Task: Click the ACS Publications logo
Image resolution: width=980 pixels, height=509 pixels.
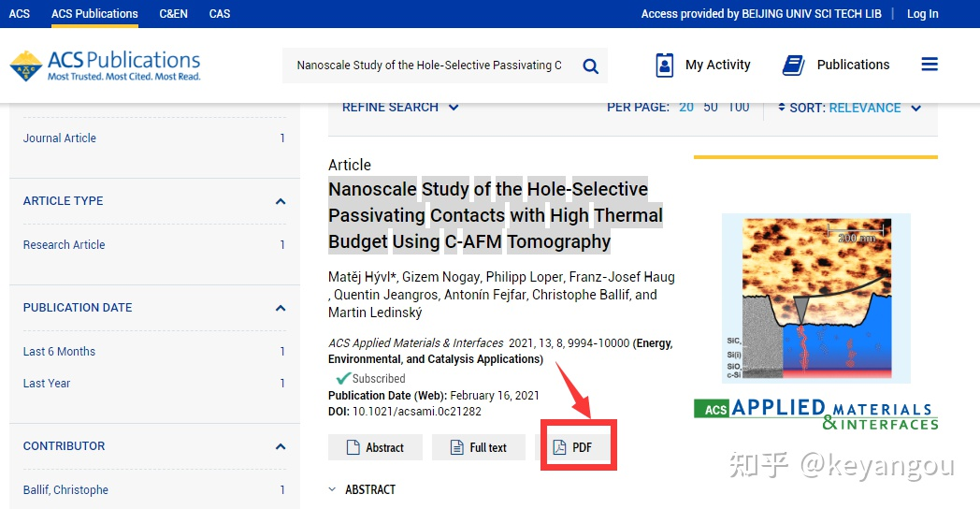Action: (106, 65)
